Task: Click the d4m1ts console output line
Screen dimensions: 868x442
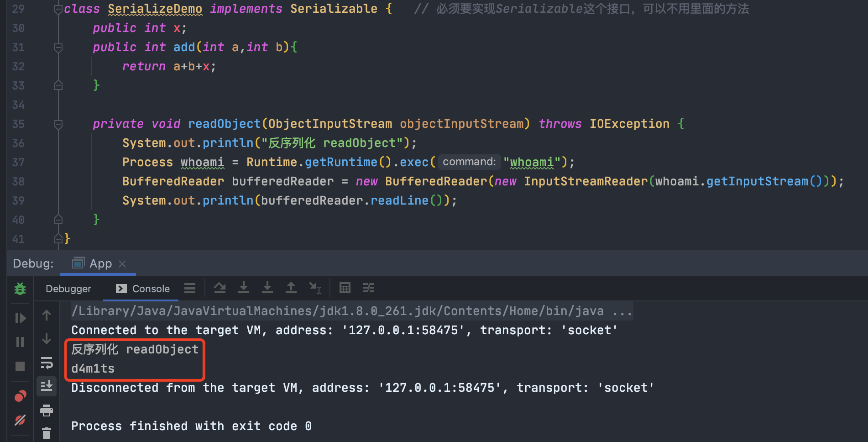Action: [93, 368]
